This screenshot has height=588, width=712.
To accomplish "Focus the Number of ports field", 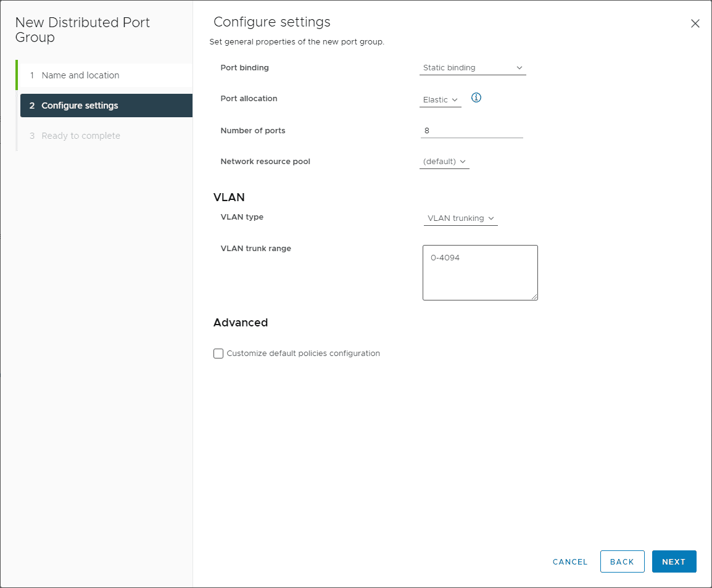I will [x=471, y=131].
